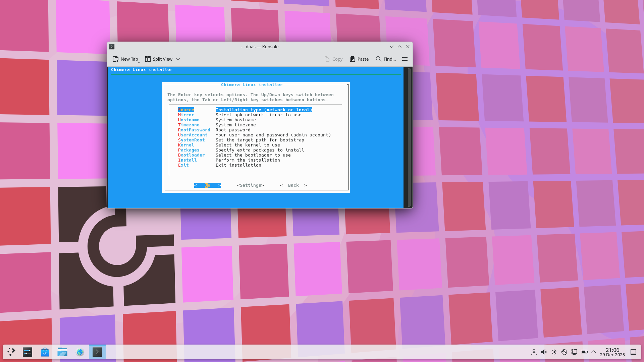
Task: Click the Konsole window terminal icon
Action: point(112,47)
